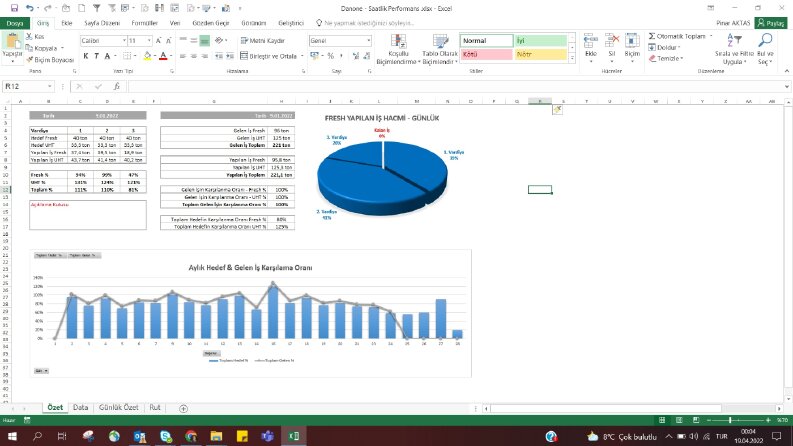
Task: Center text horizontally
Action: pyautogui.click(x=194, y=56)
